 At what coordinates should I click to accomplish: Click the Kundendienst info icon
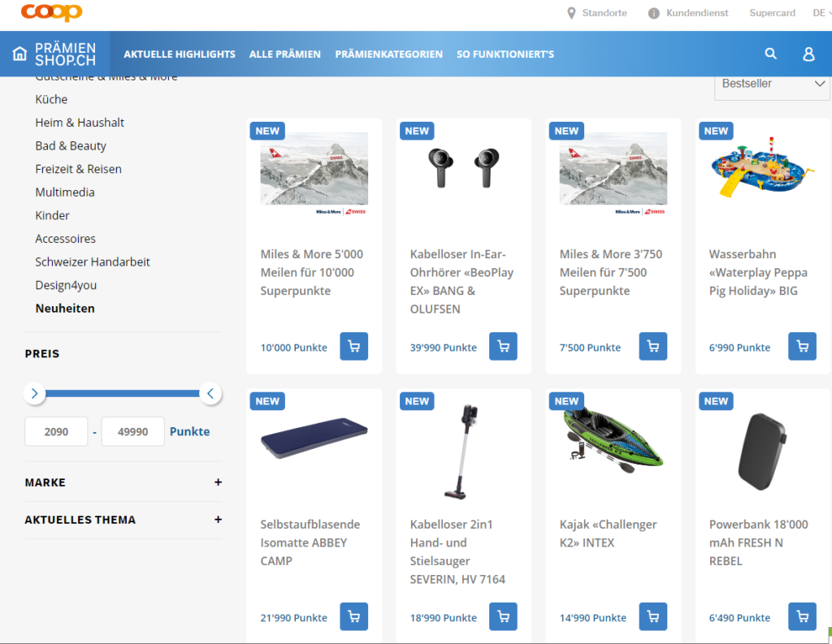[653, 13]
